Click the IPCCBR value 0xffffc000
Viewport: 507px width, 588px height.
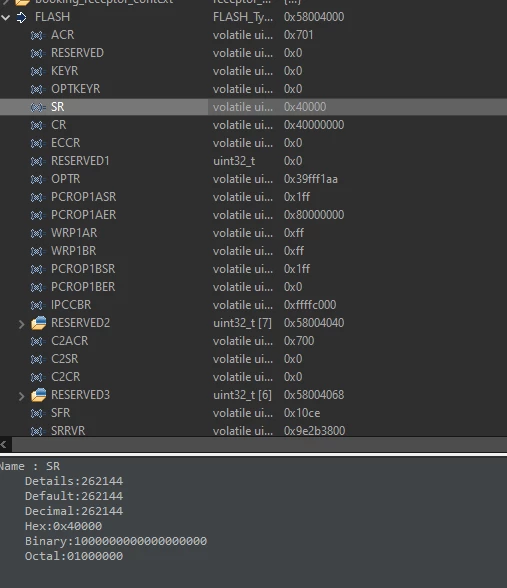click(x=310, y=305)
